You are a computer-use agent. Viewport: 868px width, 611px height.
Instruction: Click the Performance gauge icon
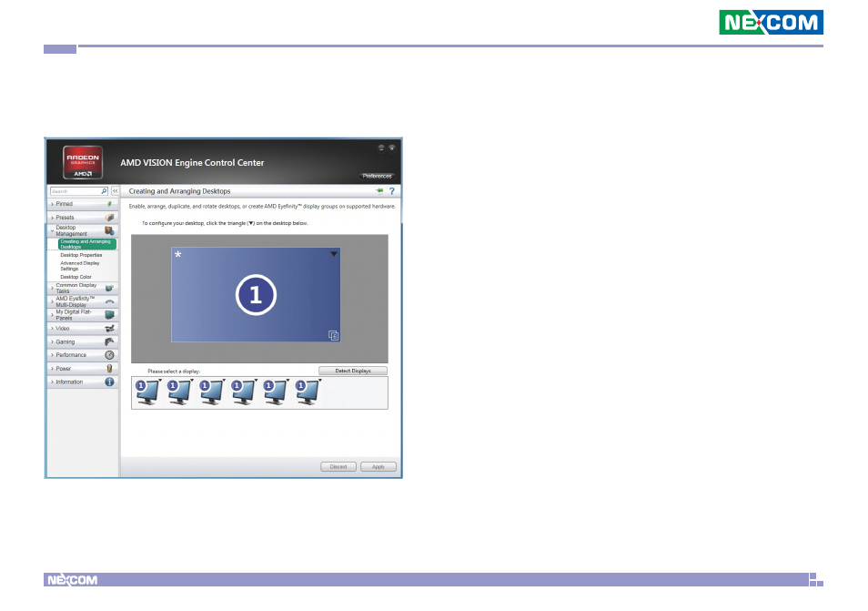click(109, 355)
